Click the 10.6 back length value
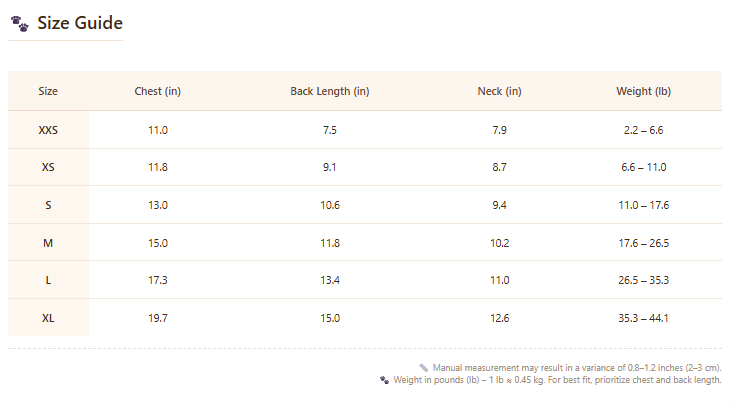 (x=330, y=205)
